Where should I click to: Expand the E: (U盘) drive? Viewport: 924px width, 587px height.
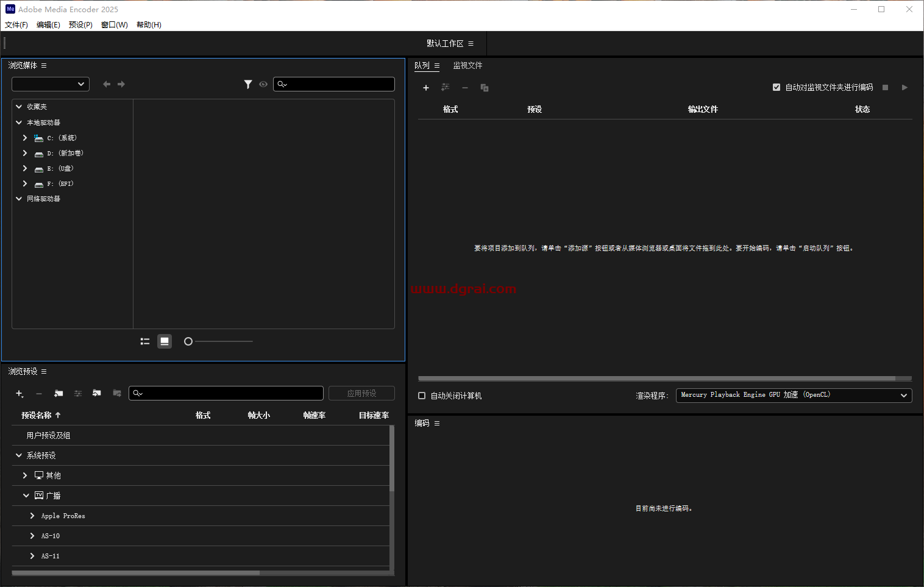[25, 168]
